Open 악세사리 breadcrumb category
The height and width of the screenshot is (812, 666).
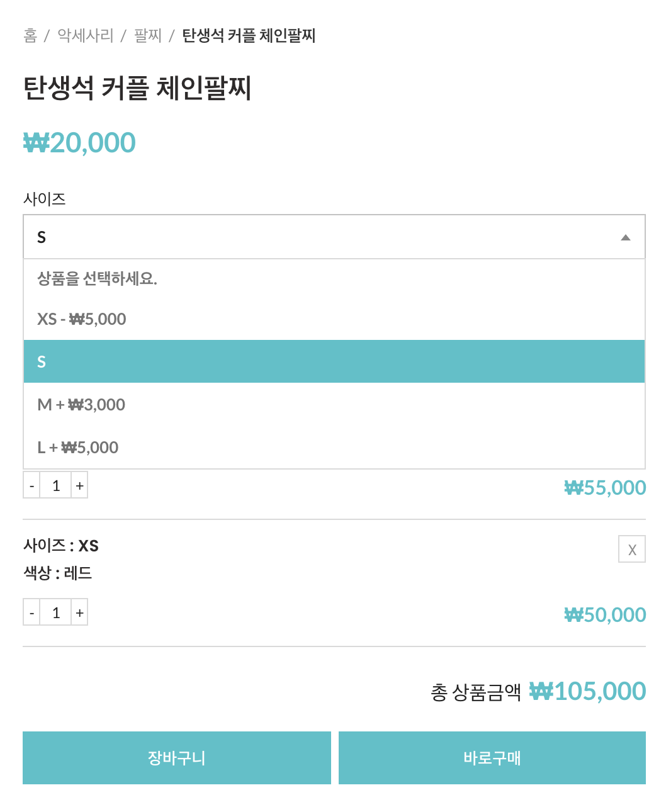pyautogui.click(x=85, y=35)
